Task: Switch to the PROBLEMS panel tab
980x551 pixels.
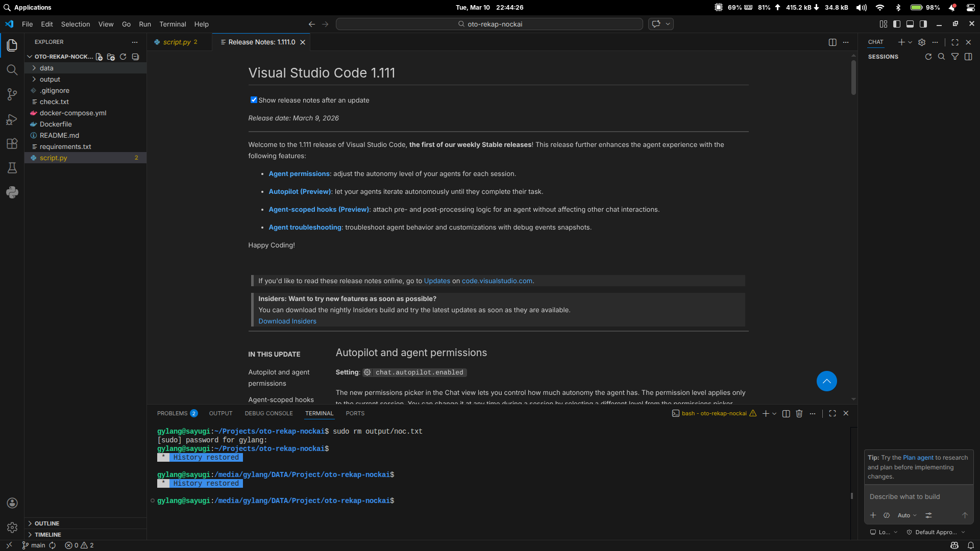Action: tap(172, 413)
